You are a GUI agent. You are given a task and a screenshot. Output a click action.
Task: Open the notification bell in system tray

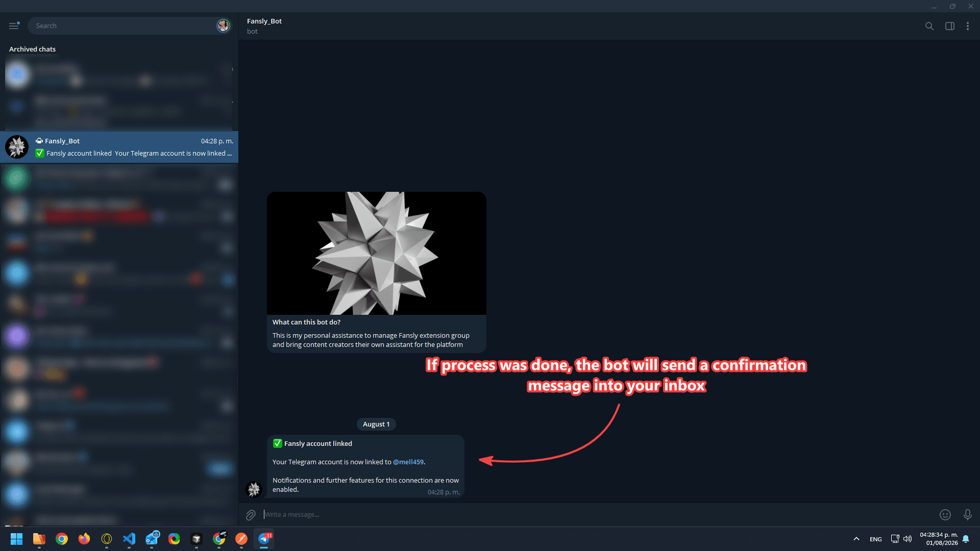(966, 539)
